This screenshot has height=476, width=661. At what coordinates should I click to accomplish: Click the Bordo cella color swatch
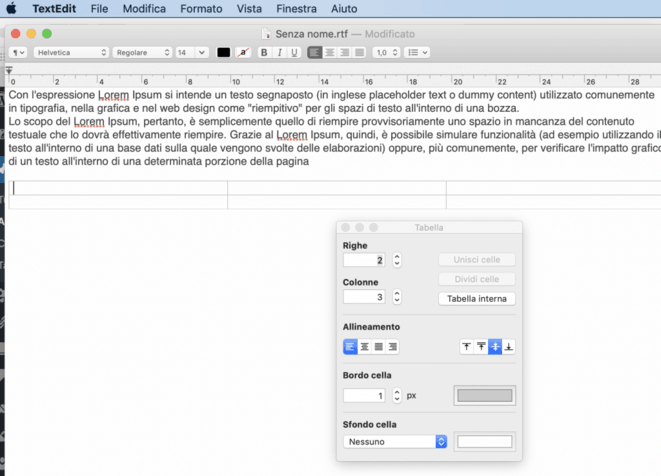[485, 396]
